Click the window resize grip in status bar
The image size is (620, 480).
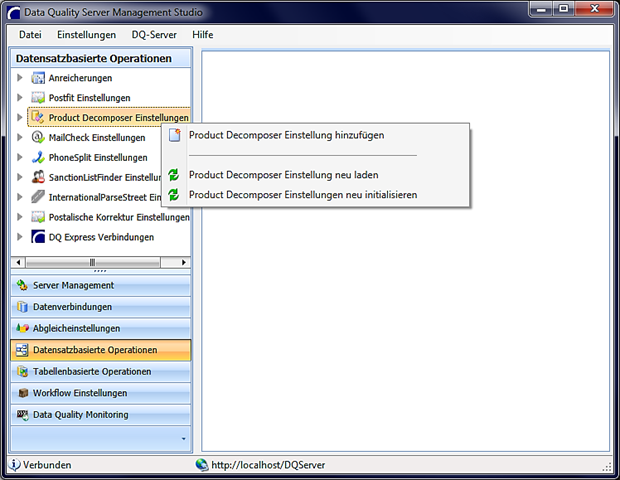607,467
